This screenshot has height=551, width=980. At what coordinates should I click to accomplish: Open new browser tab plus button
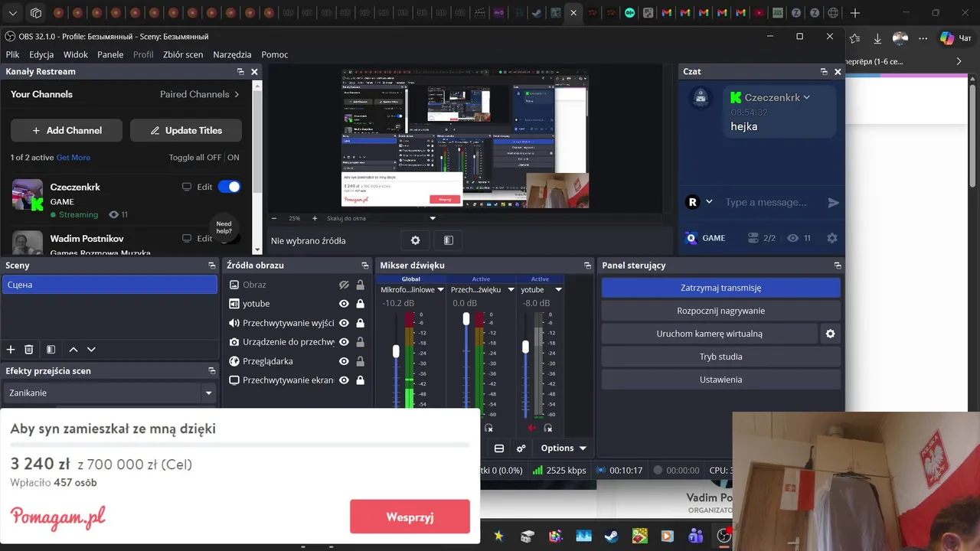[x=855, y=13]
